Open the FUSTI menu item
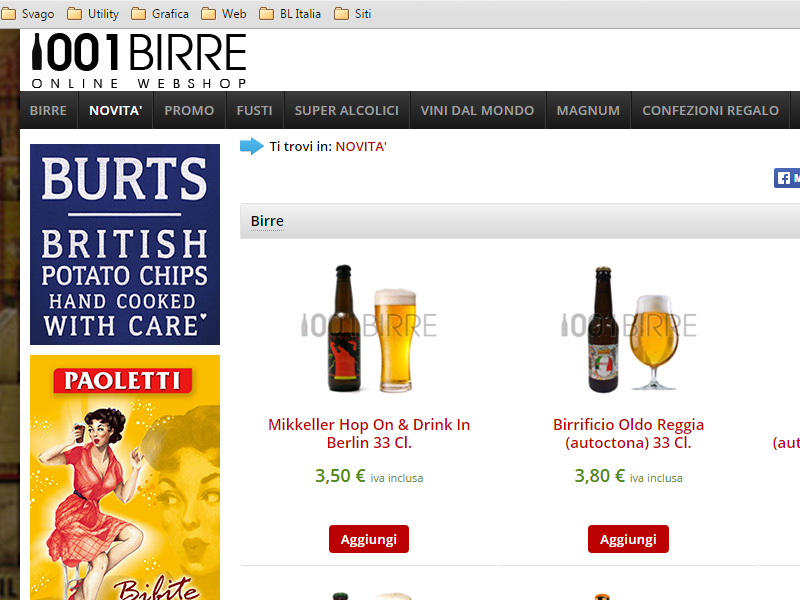 coord(255,110)
